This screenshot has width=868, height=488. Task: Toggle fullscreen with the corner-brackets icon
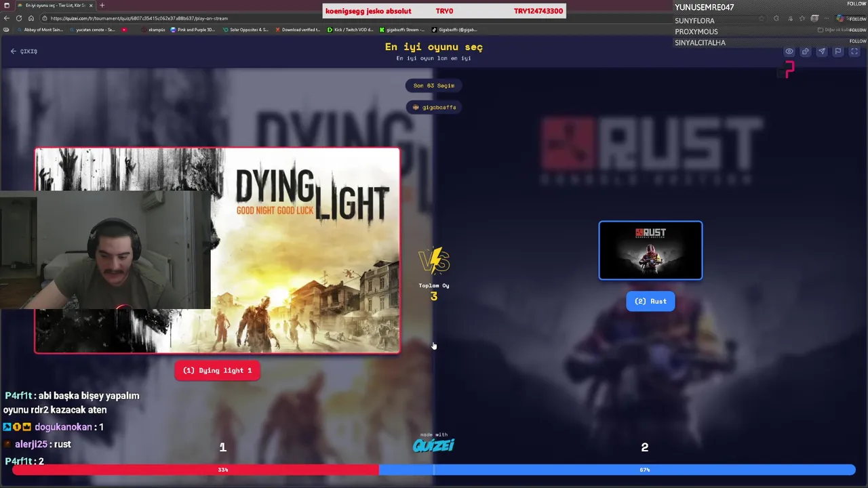click(854, 52)
